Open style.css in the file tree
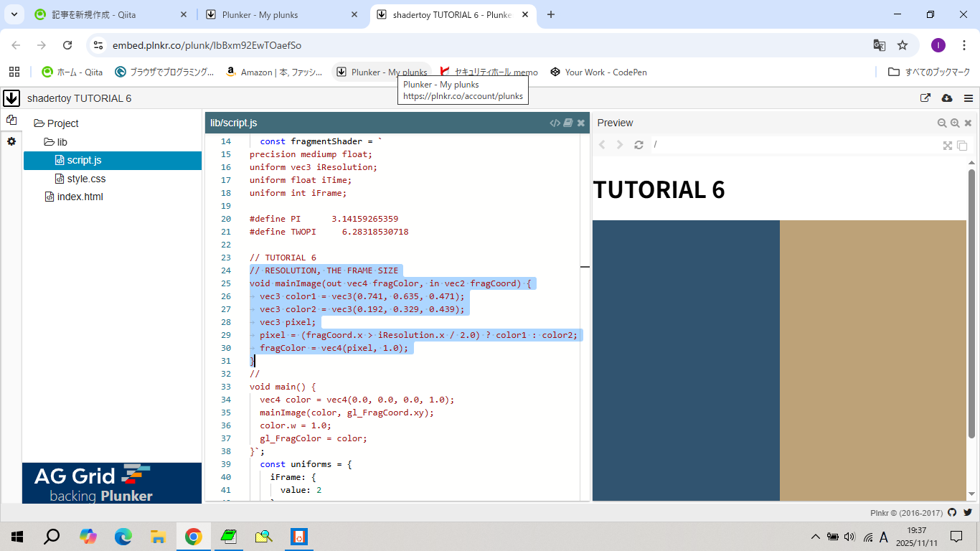 81,179
